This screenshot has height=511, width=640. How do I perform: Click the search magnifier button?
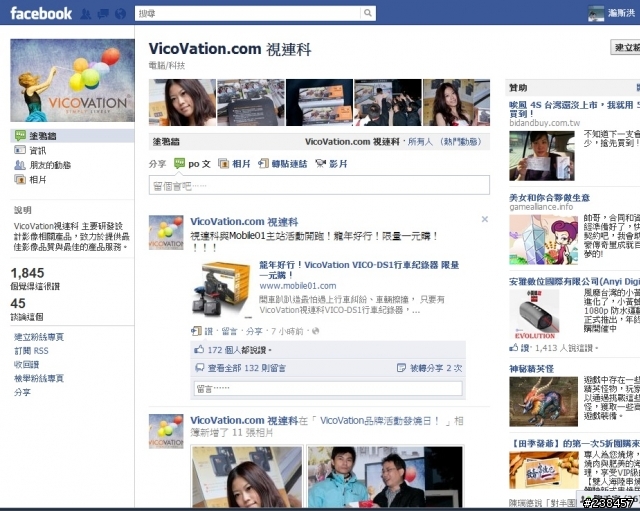368,13
